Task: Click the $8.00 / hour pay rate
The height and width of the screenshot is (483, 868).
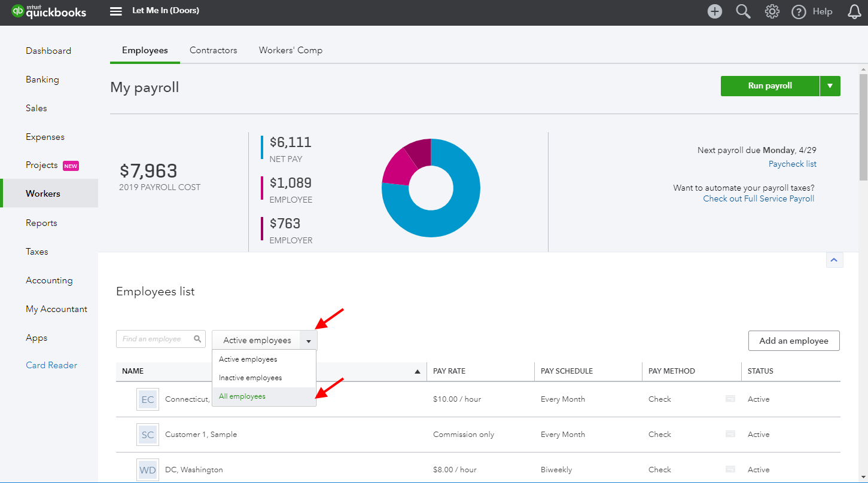Action: point(455,470)
